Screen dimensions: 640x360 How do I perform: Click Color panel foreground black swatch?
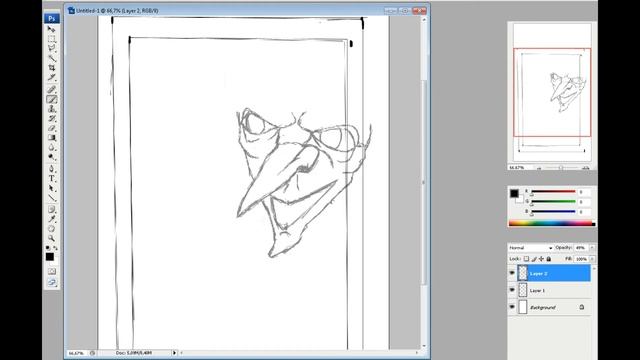click(x=514, y=193)
